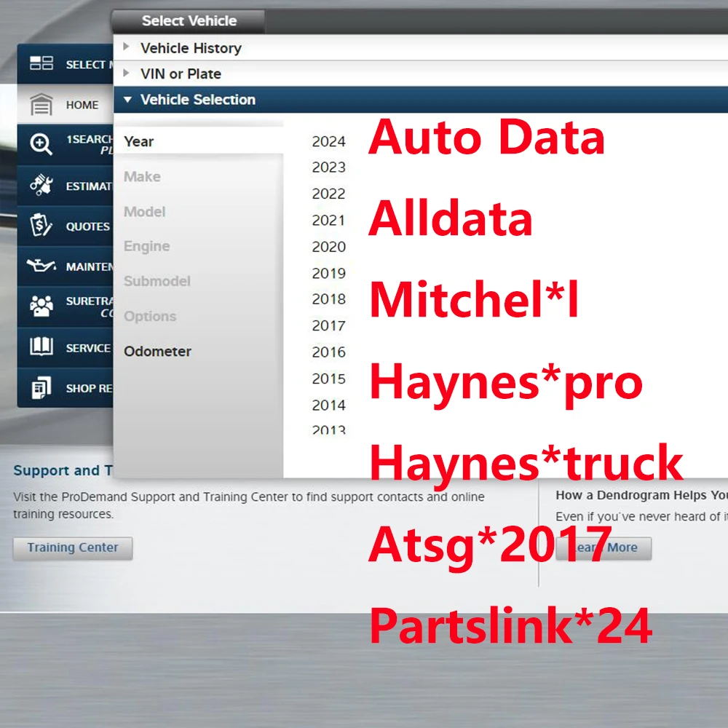The image size is (728, 728).
Task: Open the Quotes menu item label
Action: pos(88,226)
